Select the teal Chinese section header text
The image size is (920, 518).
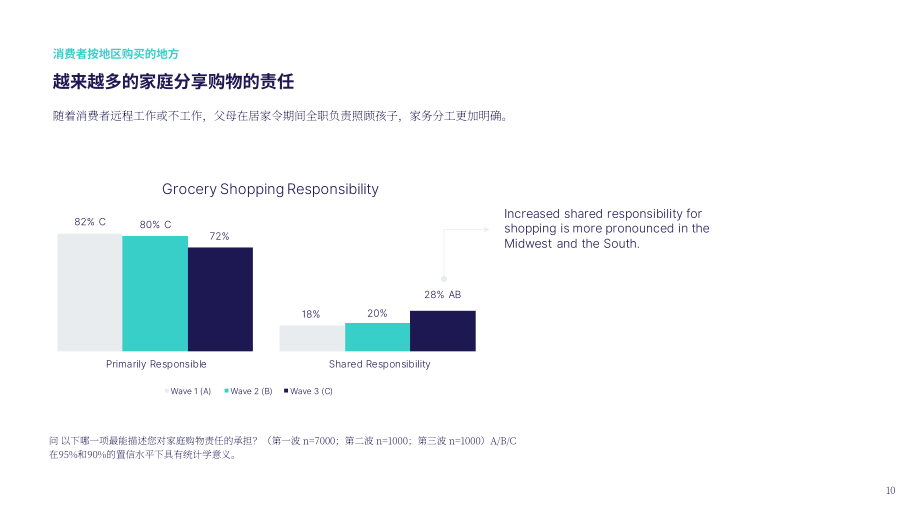pyautogui.click(x=116, y=54)
